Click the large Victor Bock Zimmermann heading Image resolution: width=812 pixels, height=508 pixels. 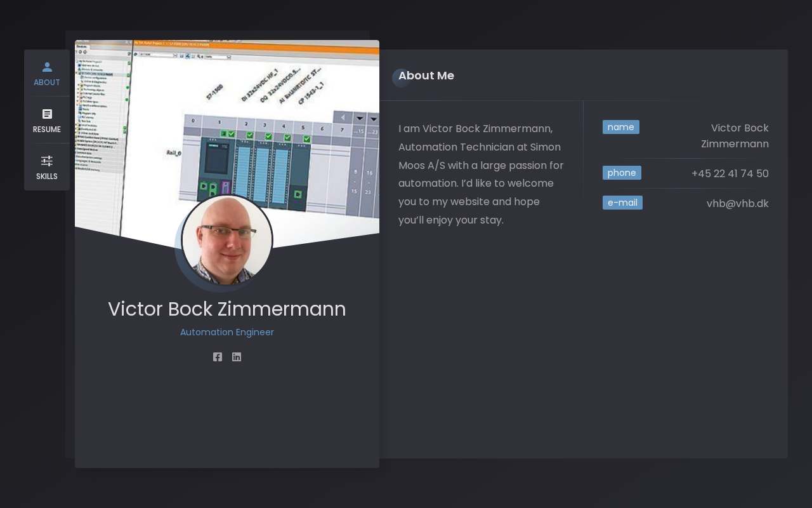227,309
